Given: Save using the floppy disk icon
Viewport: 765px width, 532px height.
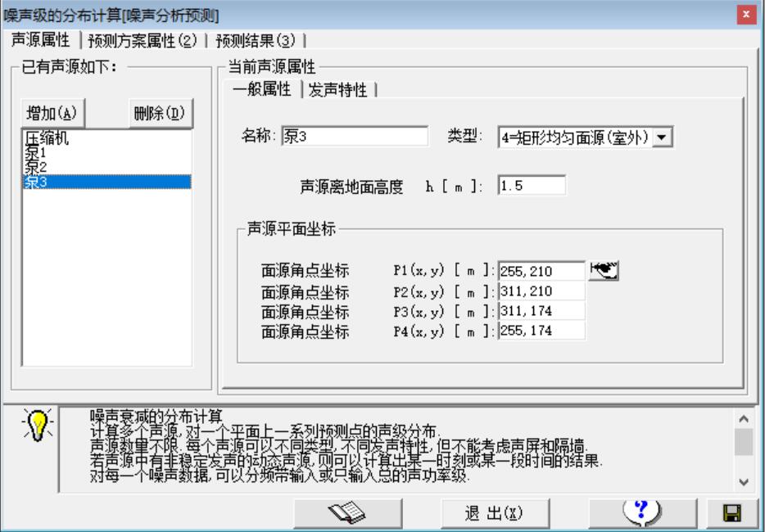Looking at the screenshot, I should pos(732,513).
